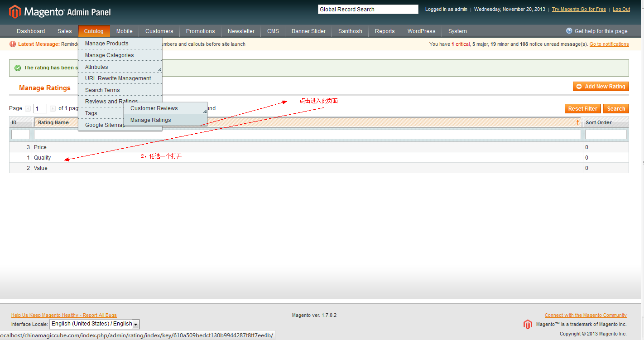Select Manage Categories in Catalog menu
Image resolution: width=644 pixels, height=340 pixels.
[x=120, y=55]
